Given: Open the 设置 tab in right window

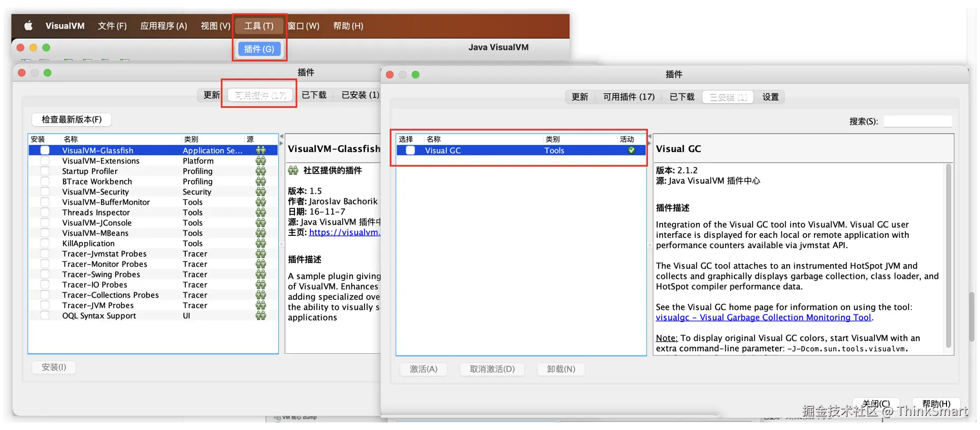Looking at the screenshot, I should pos(770,97).
